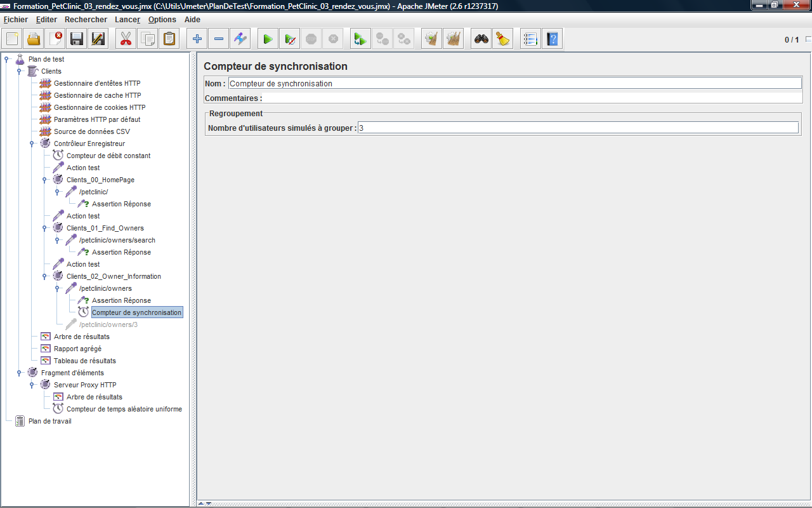Open the binoculars Search icon
This screenshot has height=508, width=812.
481,39
